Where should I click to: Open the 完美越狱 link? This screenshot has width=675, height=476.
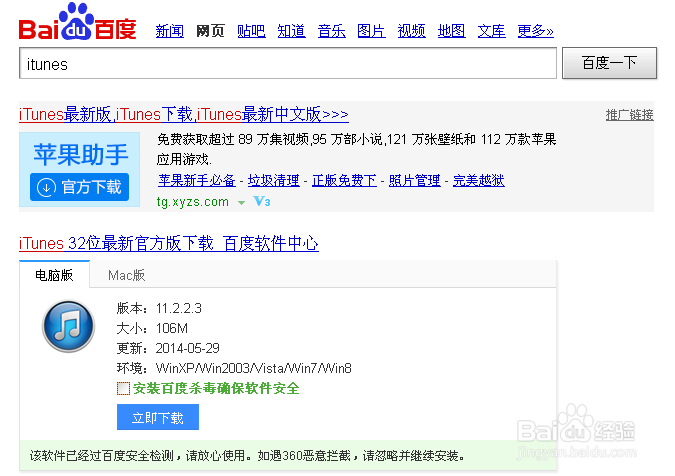click(x=479, y=180)
